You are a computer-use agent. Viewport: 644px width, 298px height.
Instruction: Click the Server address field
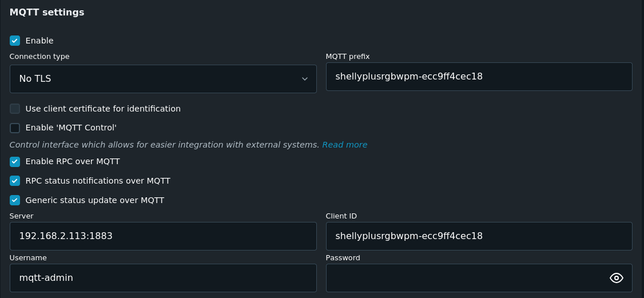(x=163, y=236)
